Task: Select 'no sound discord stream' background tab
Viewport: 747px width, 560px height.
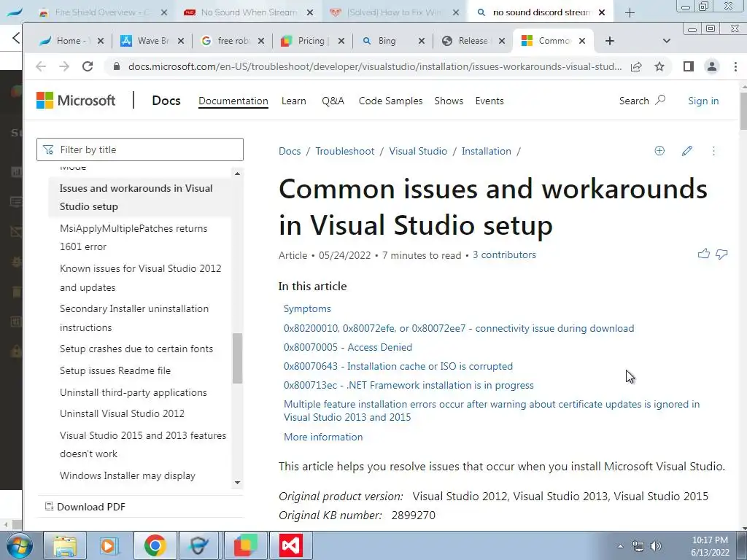Action: click(541, 13)
